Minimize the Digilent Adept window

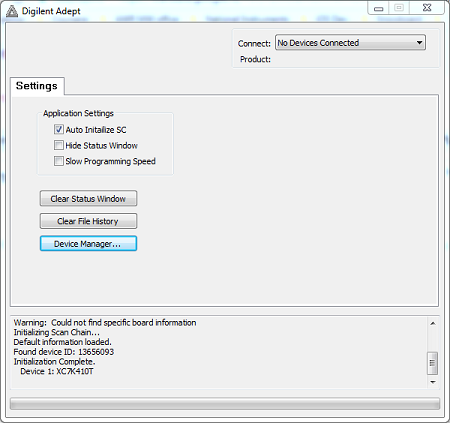coord(379,8)
